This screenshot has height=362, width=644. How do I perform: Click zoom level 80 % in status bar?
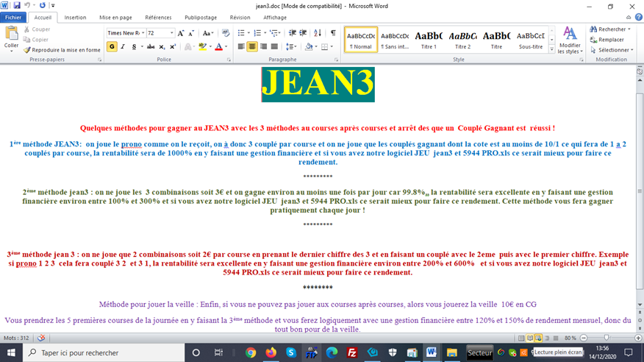click(x=570, y=338)
